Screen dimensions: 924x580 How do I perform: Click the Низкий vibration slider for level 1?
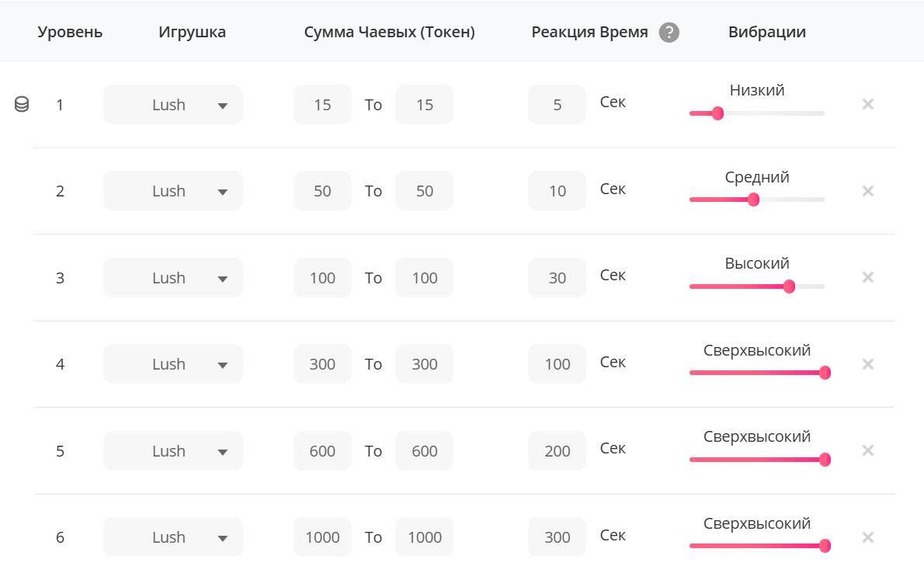pyautogui.click(x=717, y=113)
